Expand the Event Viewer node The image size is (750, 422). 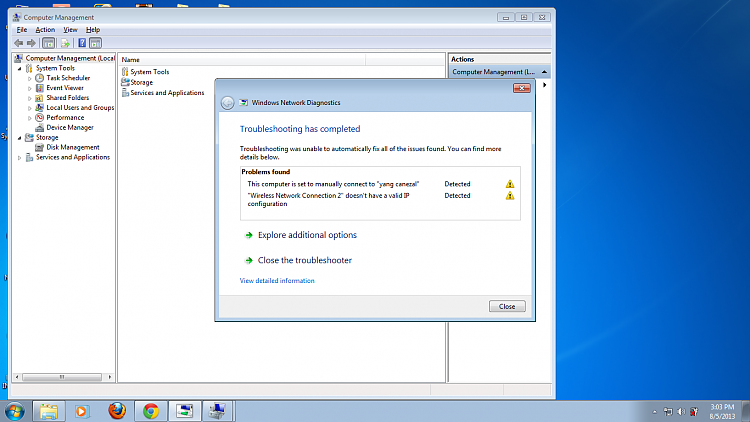(x=30, y=89)
